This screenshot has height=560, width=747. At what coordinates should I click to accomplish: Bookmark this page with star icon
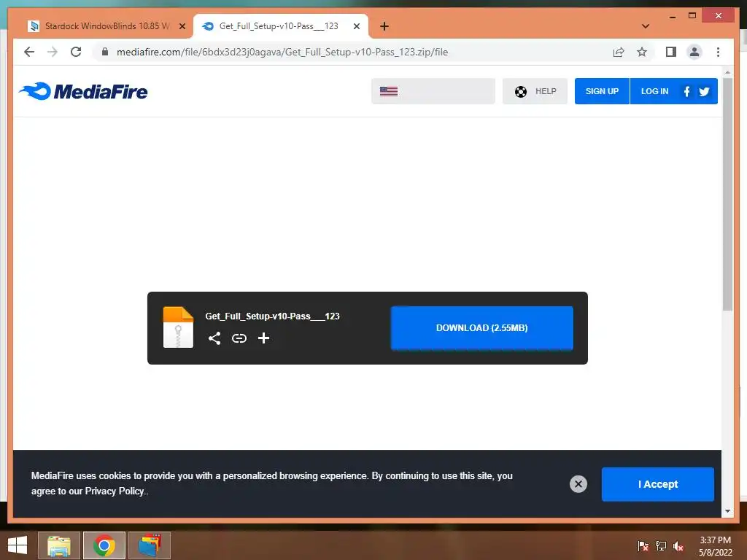click(642, 52)
